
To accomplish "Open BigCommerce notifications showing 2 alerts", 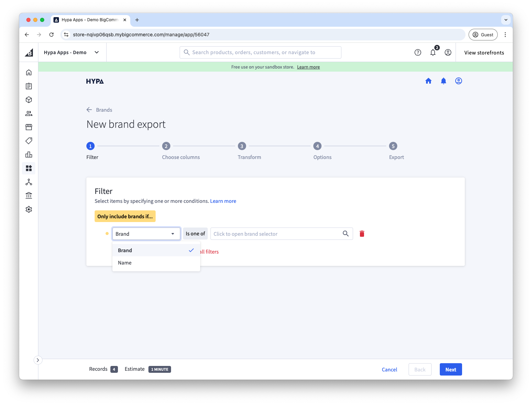I will [x=433, y=52].
